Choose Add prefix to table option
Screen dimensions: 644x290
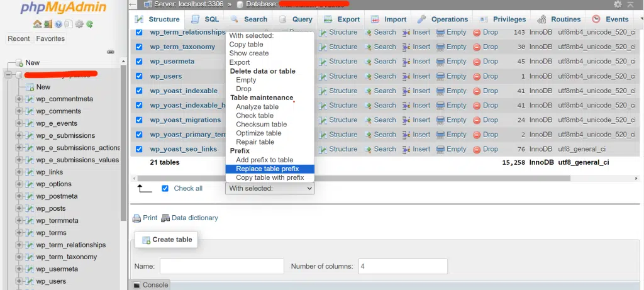[x=270, y=160]
